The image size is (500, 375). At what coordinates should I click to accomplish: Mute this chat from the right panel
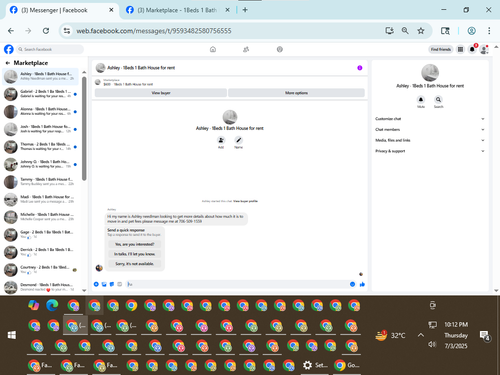tap(421, 100)
